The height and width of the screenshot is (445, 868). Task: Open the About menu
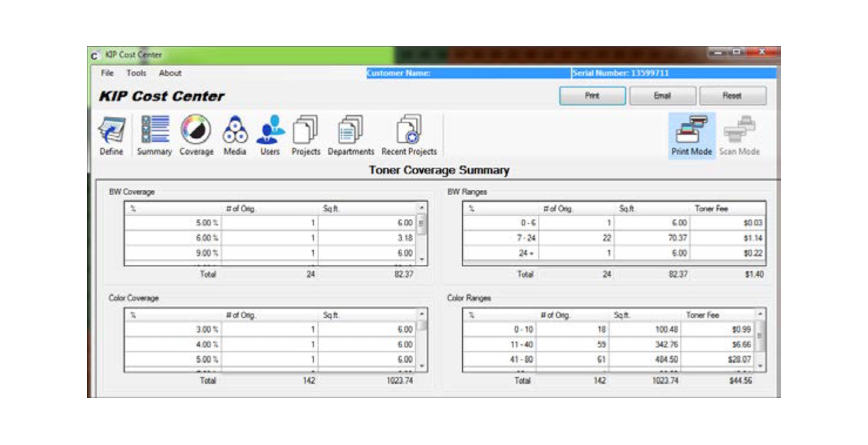tap(170, 73)
